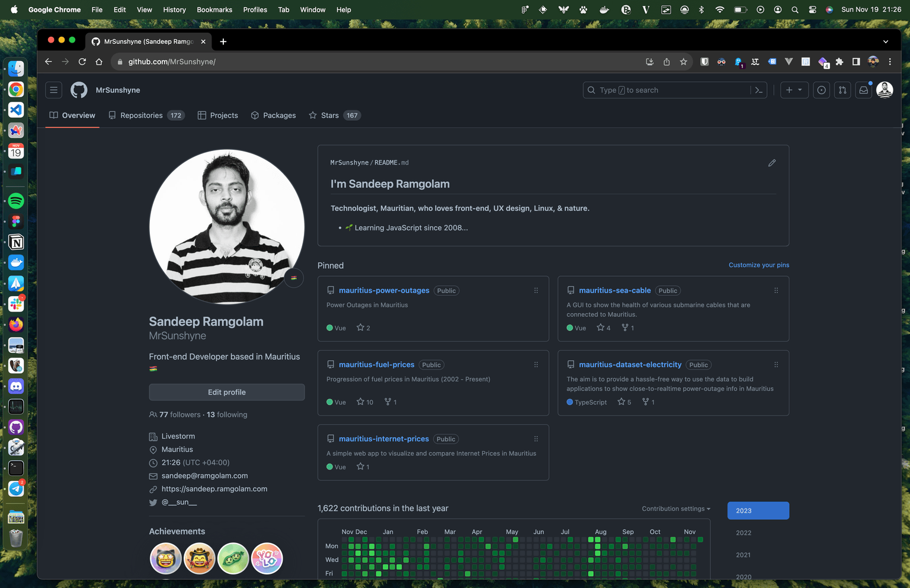The width and height of the screenshot is (910, 588).
Task: Click Customize your pins link
Action: [759, 265]
